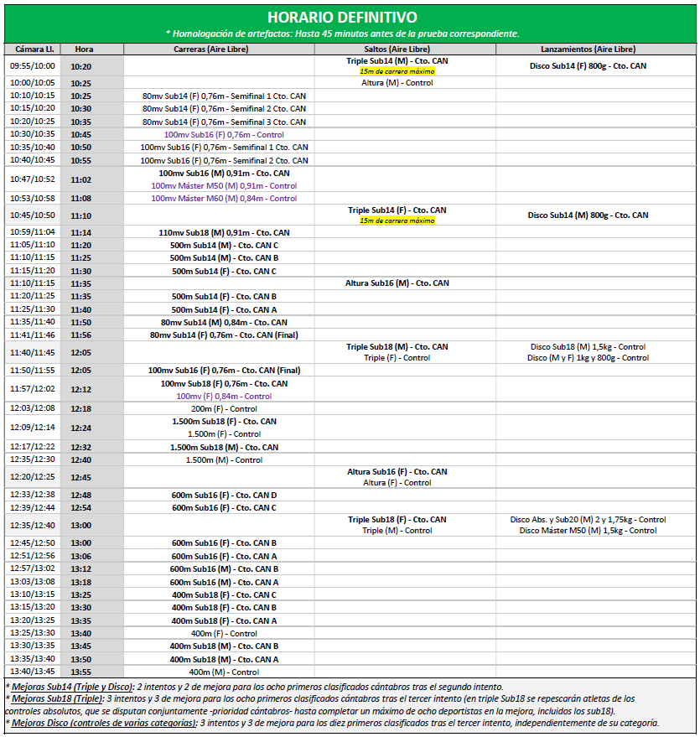Image resolution: width=700 pixels, height=737 pixels.
Task: Select the Altura (M) - Control cell
Action: 397,83
